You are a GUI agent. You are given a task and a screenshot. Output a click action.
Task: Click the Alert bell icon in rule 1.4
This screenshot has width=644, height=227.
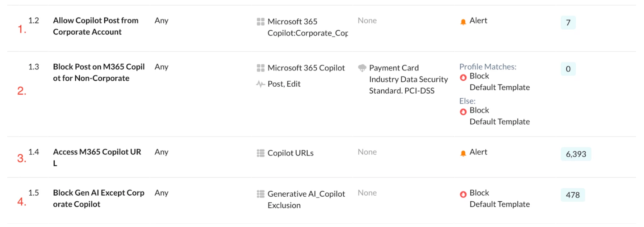point(463,153)
